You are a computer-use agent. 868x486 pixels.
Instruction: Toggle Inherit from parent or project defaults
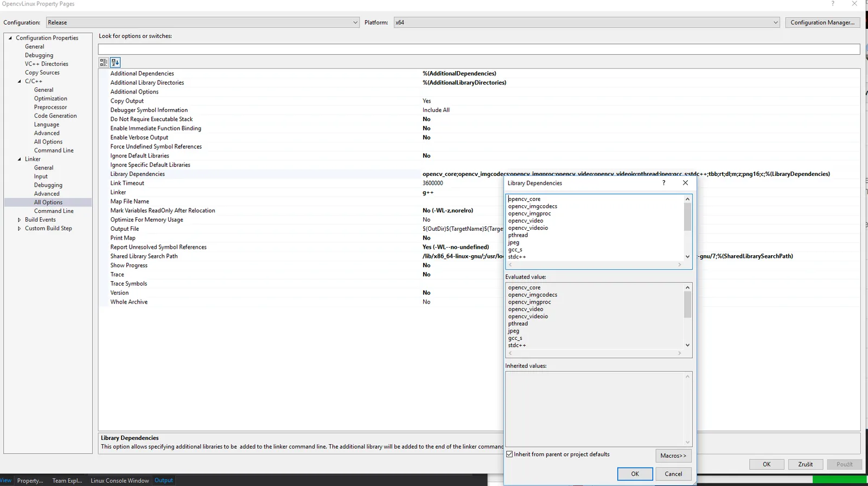click(x=509, y=455)
